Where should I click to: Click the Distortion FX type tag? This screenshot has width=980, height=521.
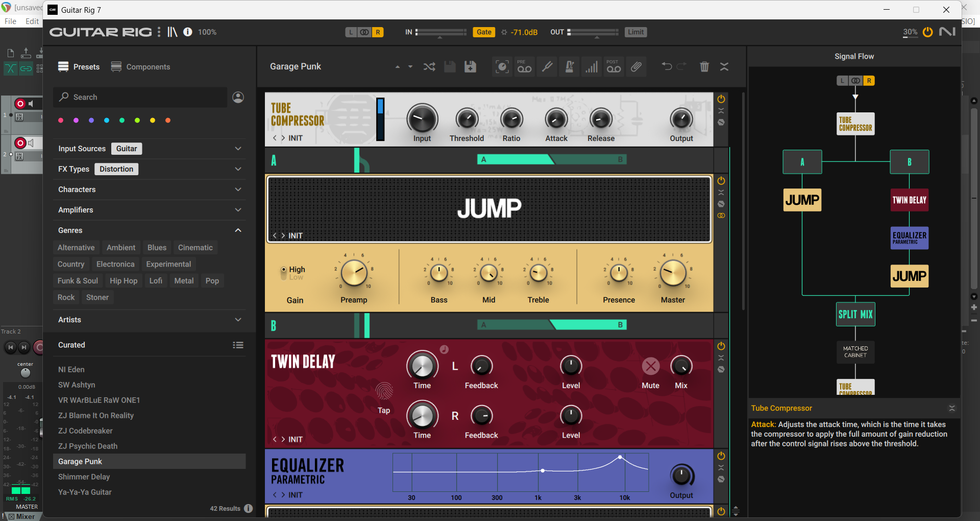point(116,169)
